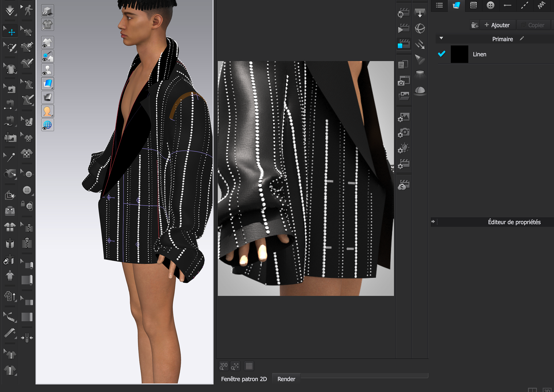Collapse the Primaire fabric group
This screenshot has width=554, height=392.
[441, 38]
